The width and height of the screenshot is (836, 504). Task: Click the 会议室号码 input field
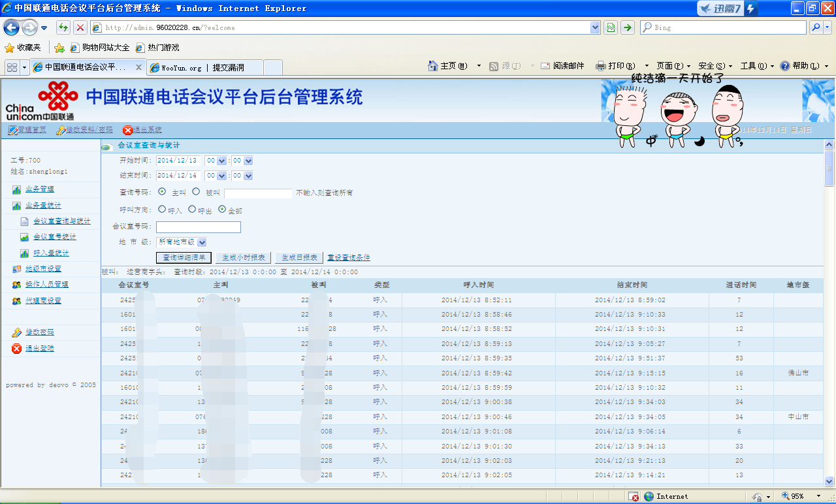[x=199, y=227]
